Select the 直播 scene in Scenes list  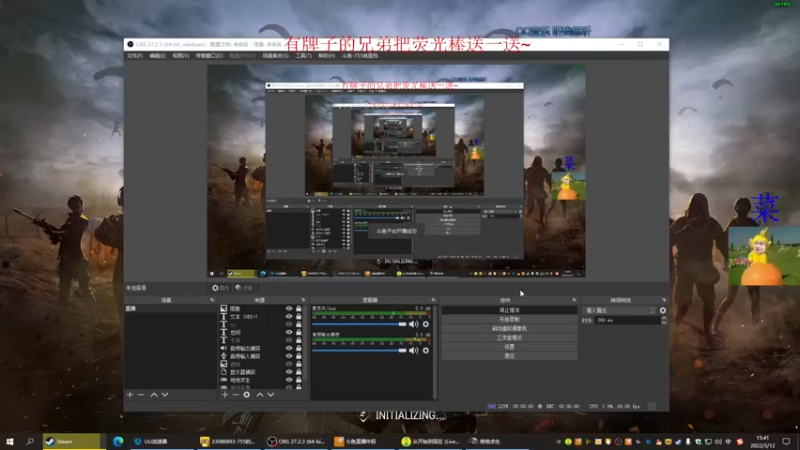[170, 309]
